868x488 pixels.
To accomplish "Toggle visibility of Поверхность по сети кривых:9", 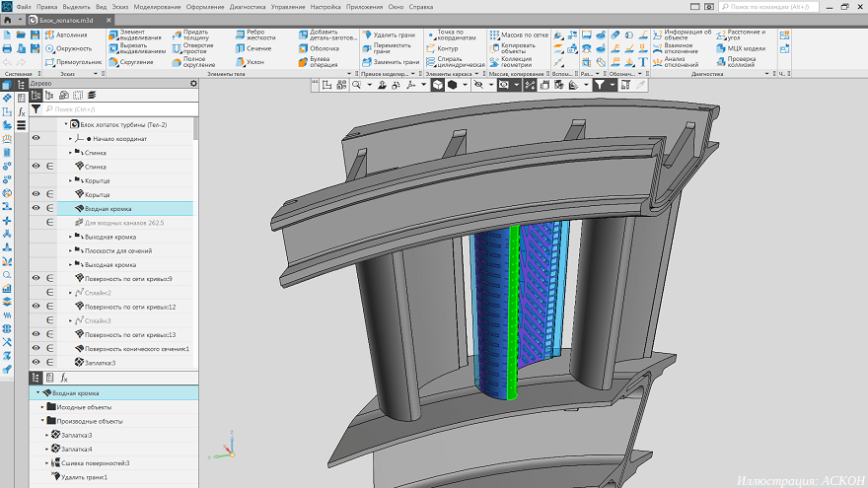I will click(x=36, y=279).
